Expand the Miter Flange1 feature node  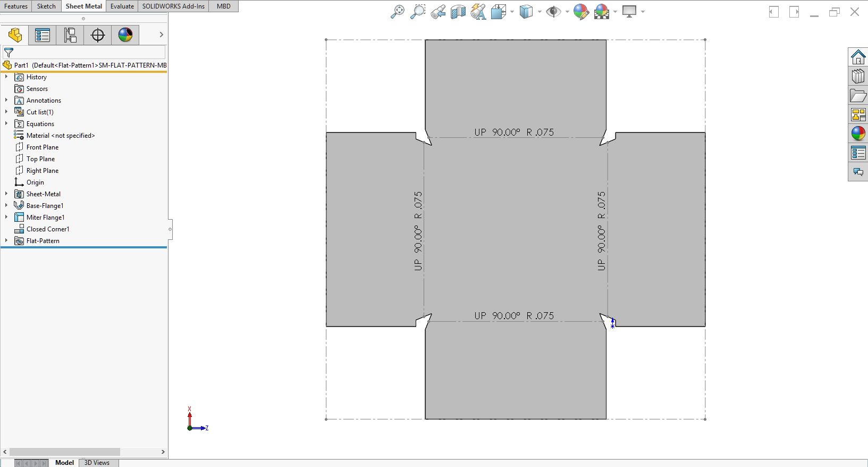coord(6,218)
